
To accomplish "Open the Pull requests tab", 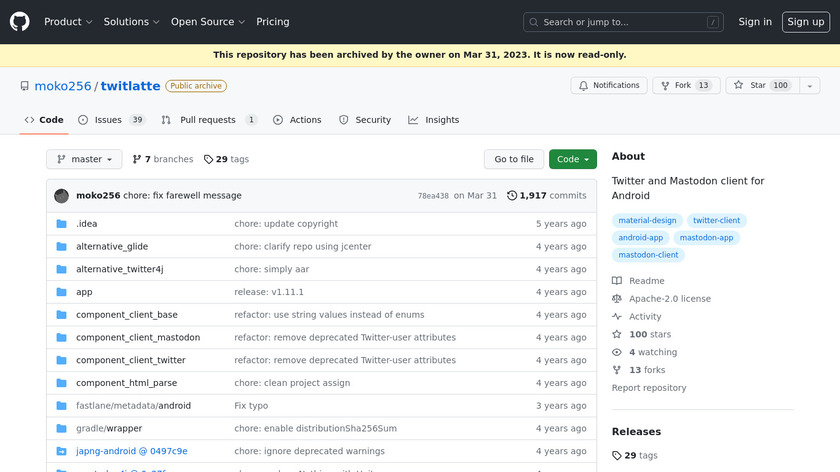I will coord(209,120).
